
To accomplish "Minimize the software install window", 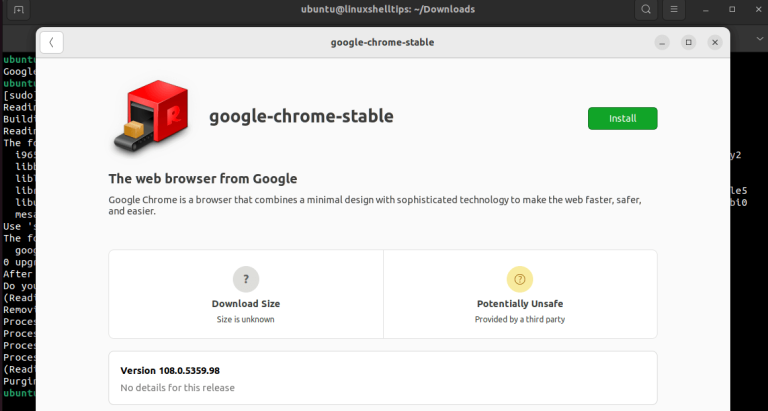I will 661,42.
